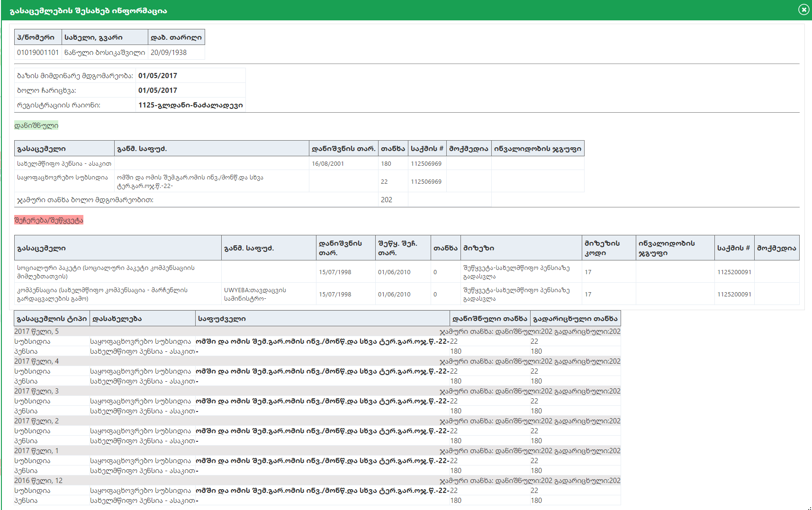Expand the 2016 წელი, 12 group row
Screen dimensions: 812x510
[x=38, y=481]
